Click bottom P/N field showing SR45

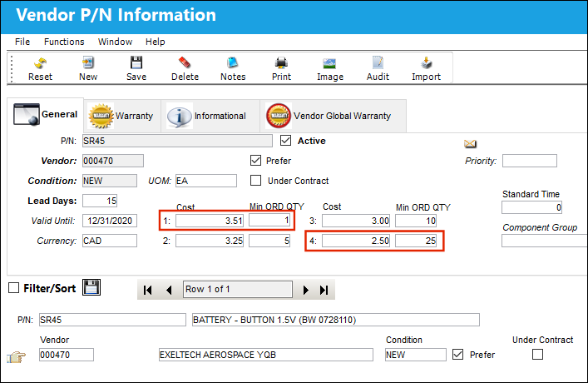[x=112, y=320]
